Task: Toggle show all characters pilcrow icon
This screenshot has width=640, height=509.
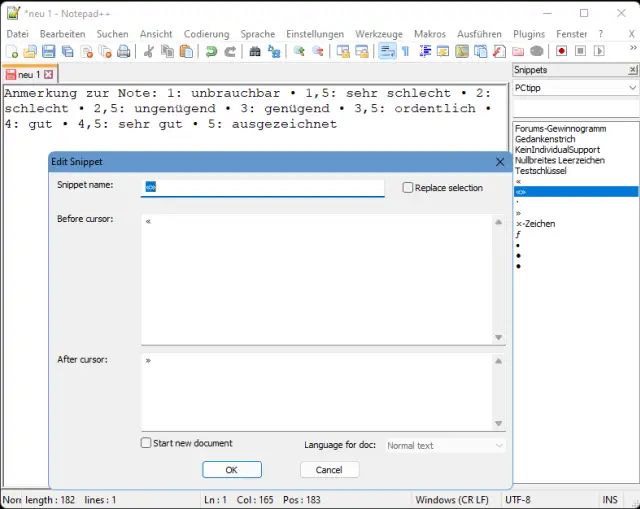Action: tap(405, 51)
